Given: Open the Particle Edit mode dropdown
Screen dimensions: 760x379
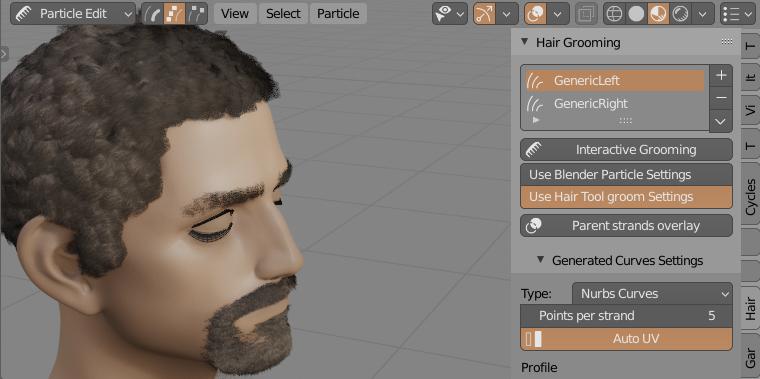Looking at the screenshot, I should pyautogui.click(x=73, y=14).
